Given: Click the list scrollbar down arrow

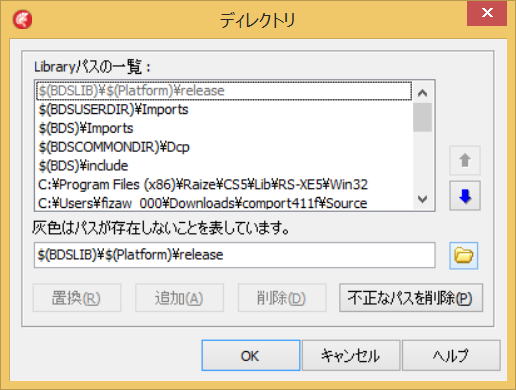Looking at the screenshot, I should 422,199.
